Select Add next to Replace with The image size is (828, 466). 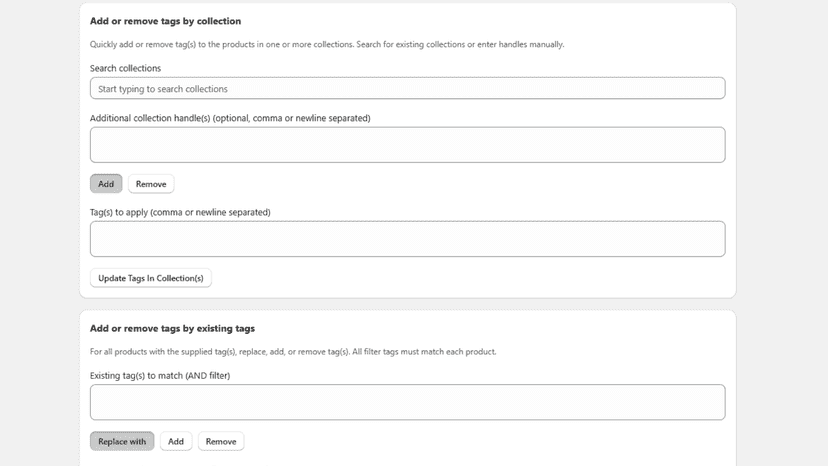pos(176,441)
